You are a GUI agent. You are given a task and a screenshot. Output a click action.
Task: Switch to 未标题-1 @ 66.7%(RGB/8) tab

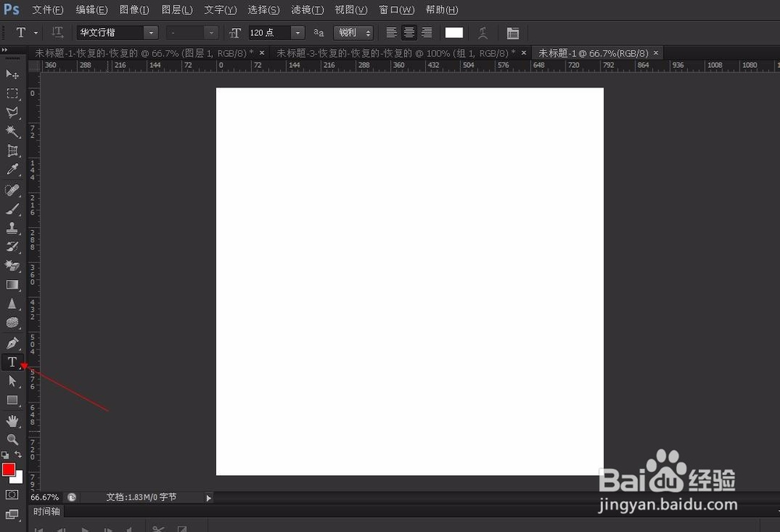(594, 53)
